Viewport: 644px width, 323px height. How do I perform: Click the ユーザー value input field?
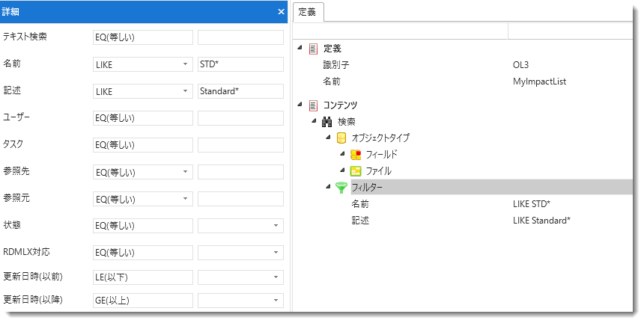pos(240,118)
